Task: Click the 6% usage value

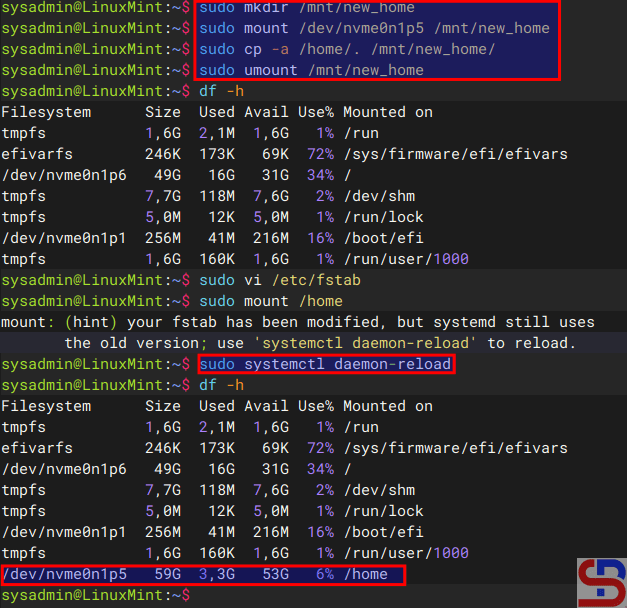Action: tap(324, 574)
